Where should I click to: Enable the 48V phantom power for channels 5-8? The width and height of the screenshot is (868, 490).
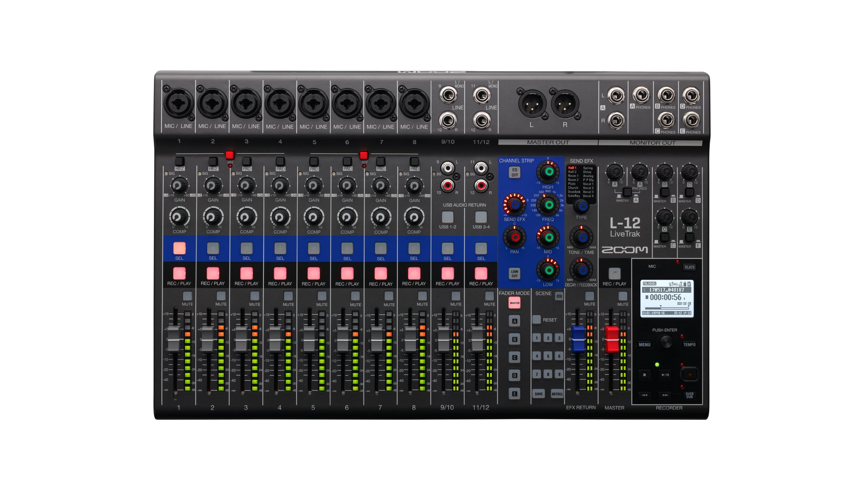coord(364,155)
